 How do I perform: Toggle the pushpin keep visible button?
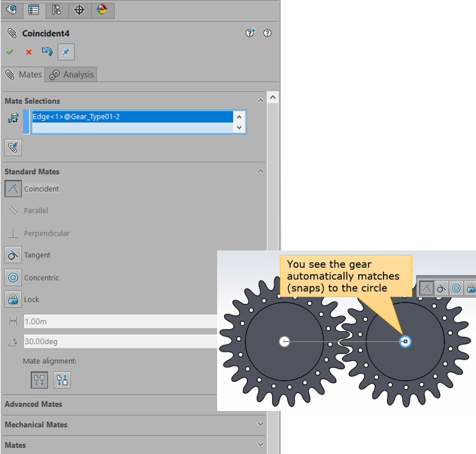(66, 52)
